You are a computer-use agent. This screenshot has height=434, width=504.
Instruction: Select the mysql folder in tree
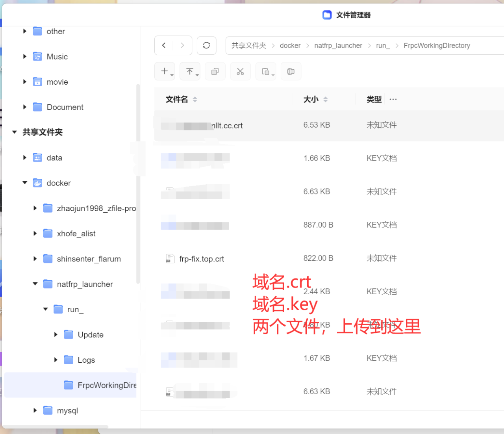[x=67, y=410]
